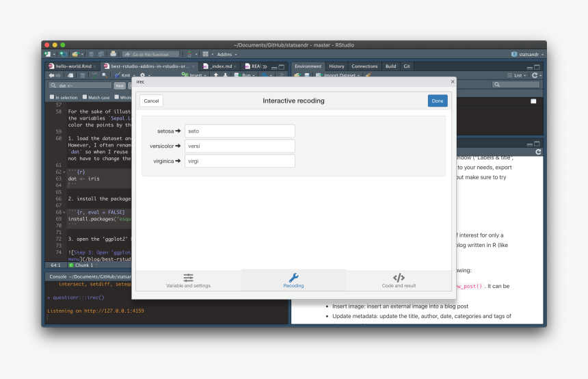This screenshot has width=588, height=379.
Task: Run spell check with the ABC icon
Action: click(94, 75)
